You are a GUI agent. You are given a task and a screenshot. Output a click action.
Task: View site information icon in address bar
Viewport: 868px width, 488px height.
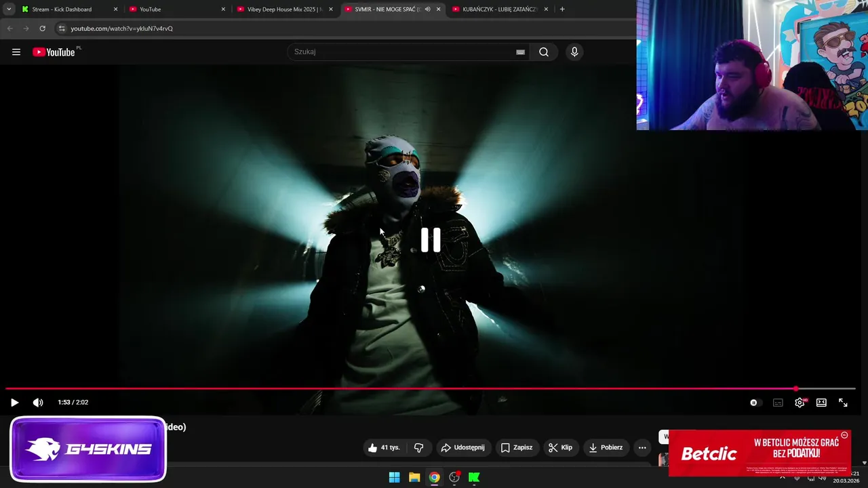click(62, 28)
